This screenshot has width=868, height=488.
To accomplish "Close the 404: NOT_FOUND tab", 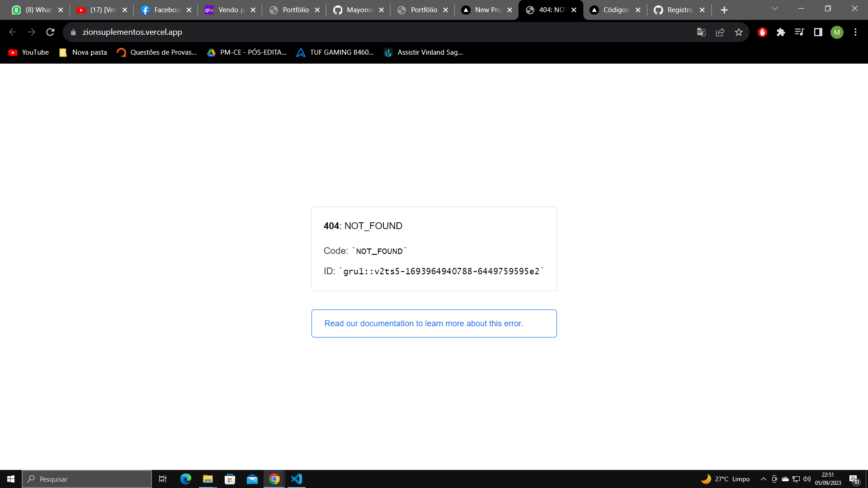I will point(574,10).
